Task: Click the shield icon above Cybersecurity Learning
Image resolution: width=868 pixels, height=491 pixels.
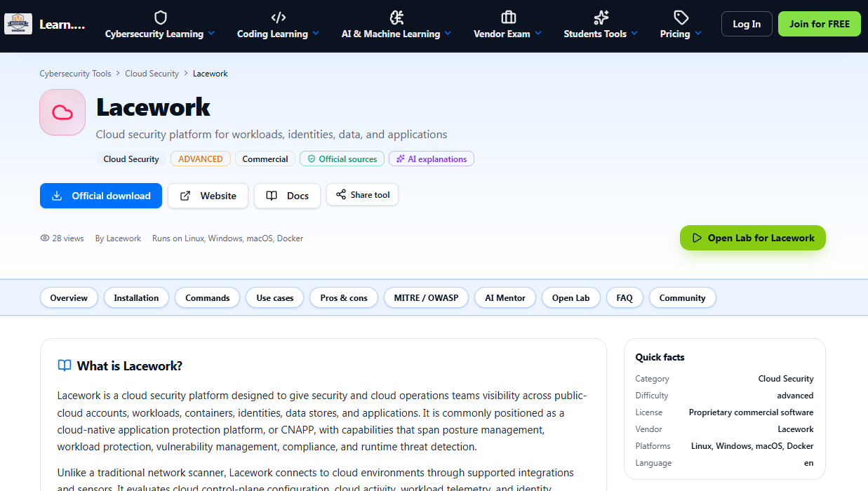Action: 161,17
